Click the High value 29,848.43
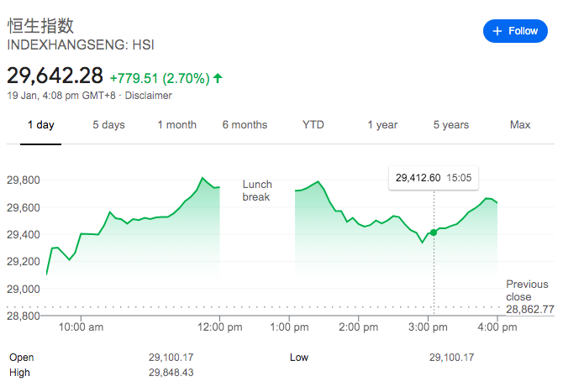 (171, 373)
